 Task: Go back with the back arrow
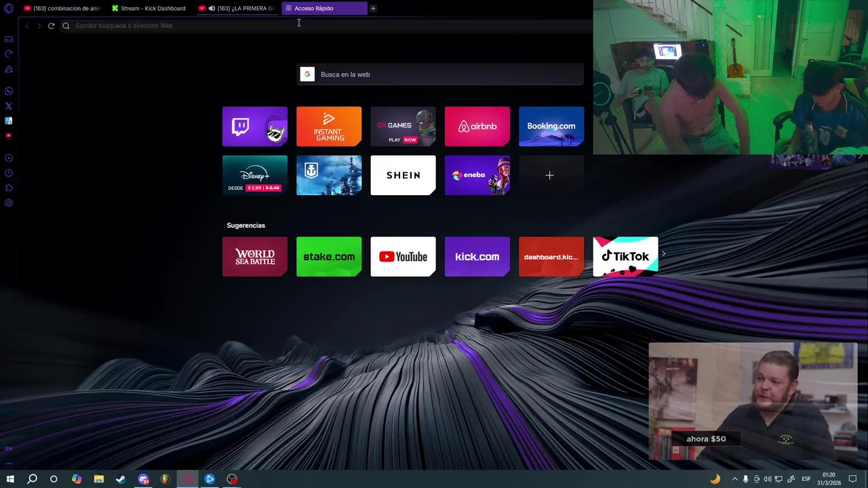26,26
